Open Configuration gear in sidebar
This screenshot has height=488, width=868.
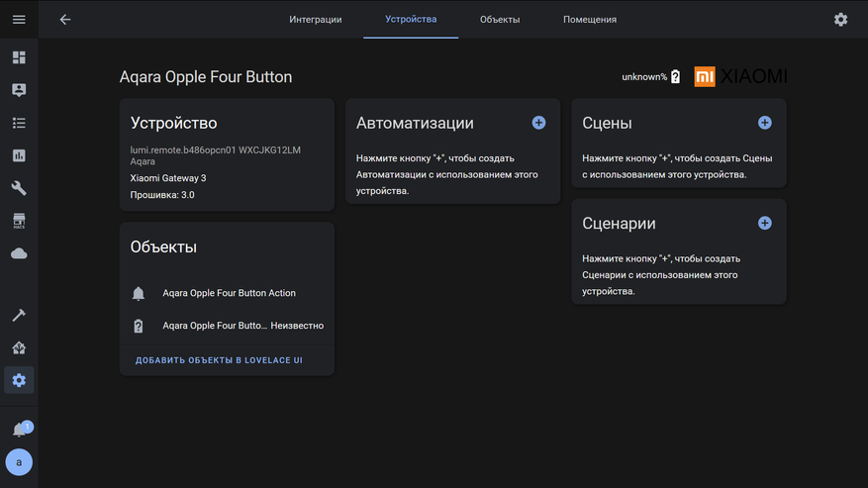click(19, 380)
